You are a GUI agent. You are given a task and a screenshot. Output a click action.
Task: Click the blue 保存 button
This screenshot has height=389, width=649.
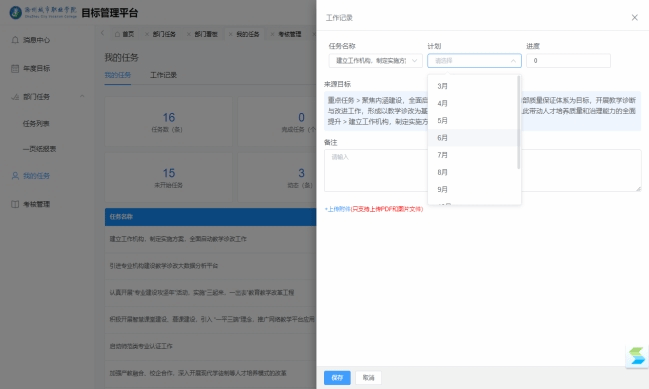click(x=337, y=377)
